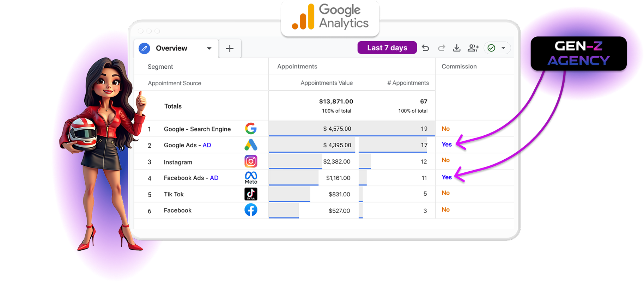
Task: Click the share with users icon
Action: [x=473, y=48]
